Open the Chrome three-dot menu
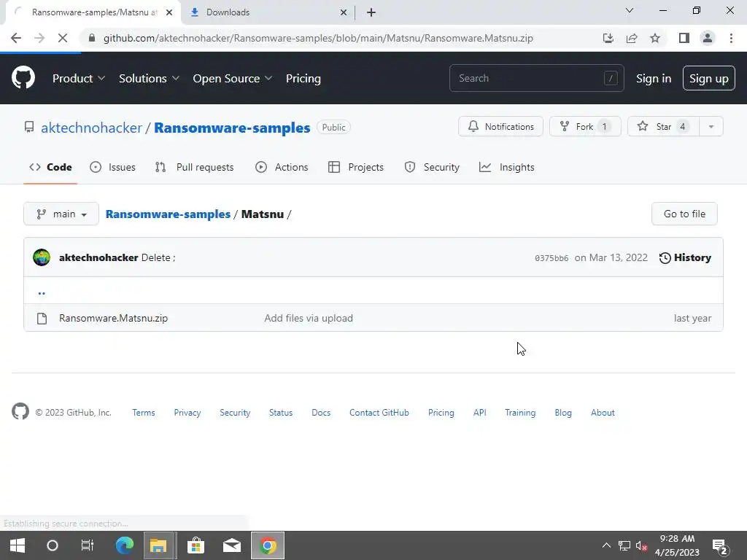Screen dimensions: 747x560 point(731,38)
